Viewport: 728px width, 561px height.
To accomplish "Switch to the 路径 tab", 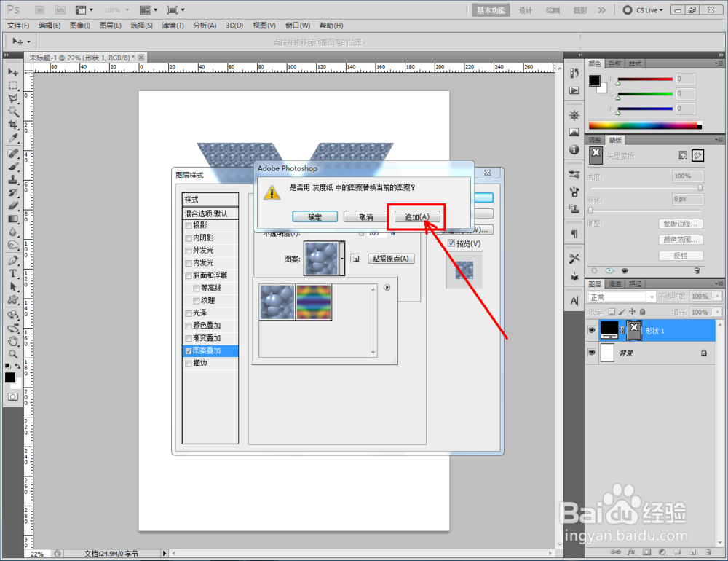I will tap(635, 284).
